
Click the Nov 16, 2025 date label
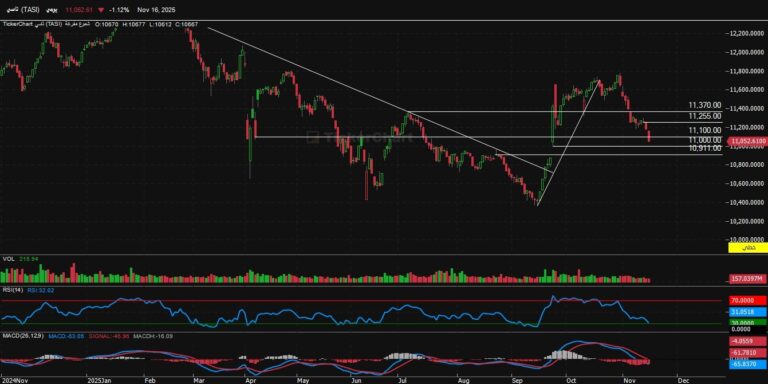(157, 10)
